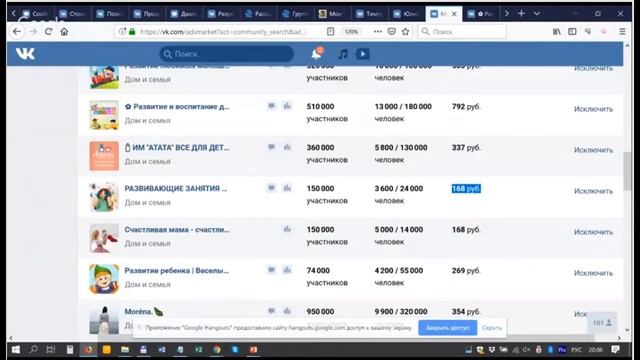
Task: Switch to the 'Рассы...' browser tab
Action: tap(259, 14)
